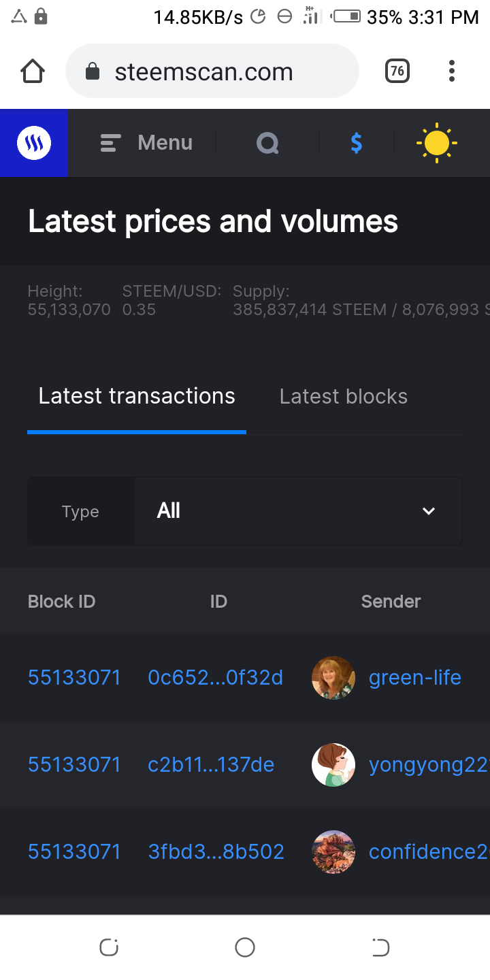Open the browser tabs counter showing 76
Screen dimensions: 490x980
(397, 71)
